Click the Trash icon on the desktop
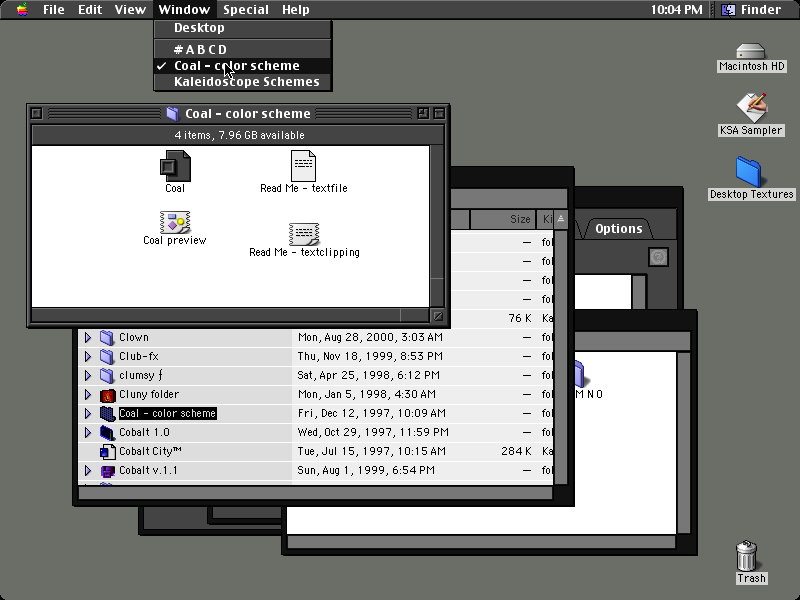Viewport: 800px width, 600px height. click(747, 556)
